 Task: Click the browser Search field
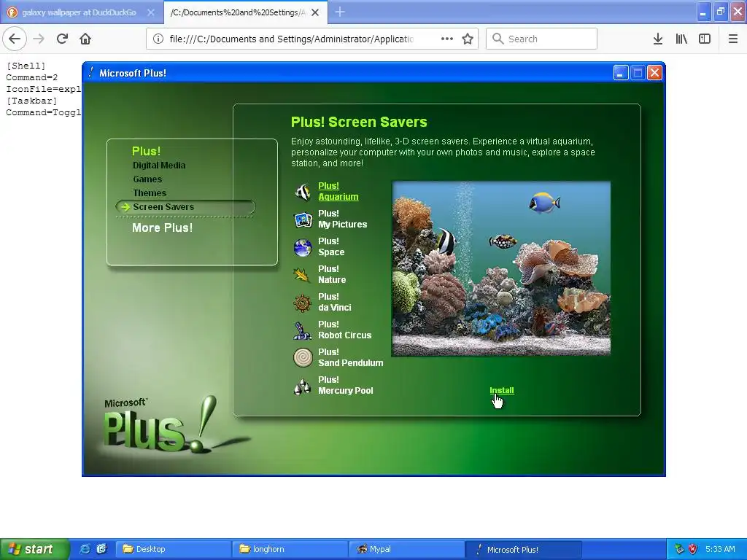pyautogui.click(x=542, y=39)
